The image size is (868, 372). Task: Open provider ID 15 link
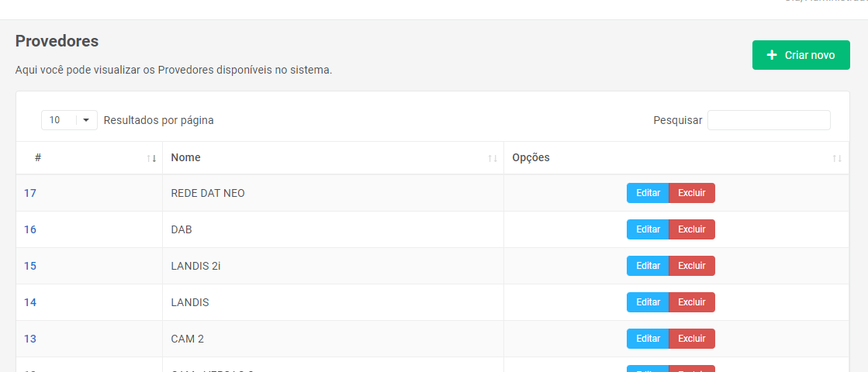click(x=30, y=266)
